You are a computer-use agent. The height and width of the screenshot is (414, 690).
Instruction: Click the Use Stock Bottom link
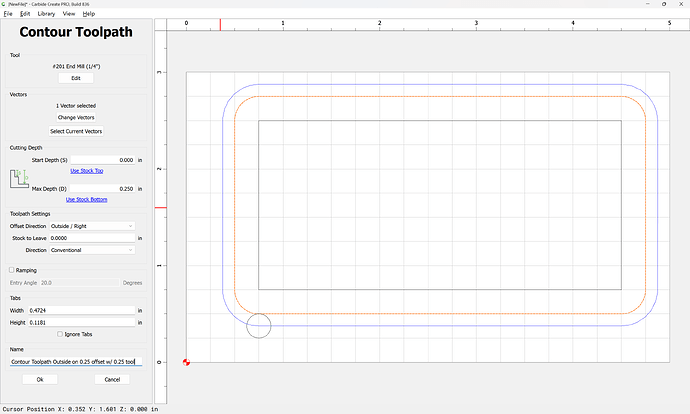(86, 199)
